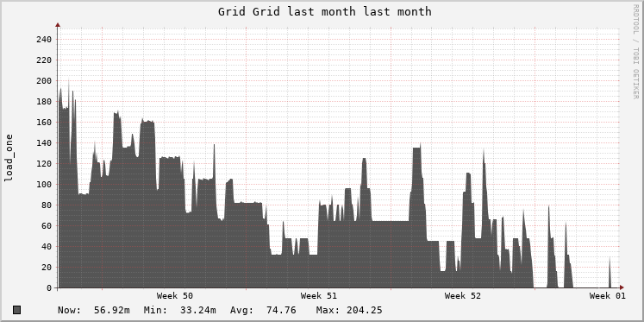Click the 'Max: 204.25' statistic
This screenshot has width=644, height=322.
click(349, 310)
